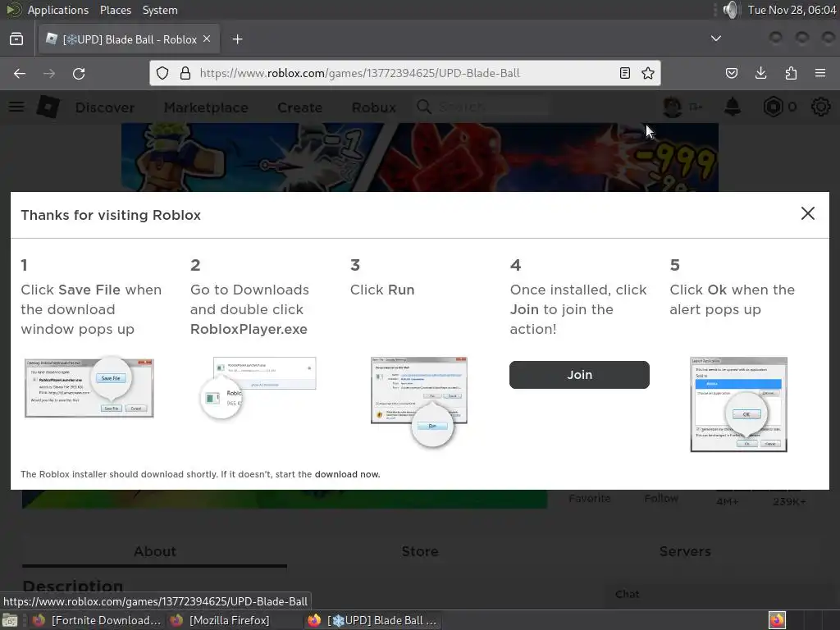This screenshot has height=630, width=840.
Task: Click the padlock site security icon
Action: coord(185,73)
